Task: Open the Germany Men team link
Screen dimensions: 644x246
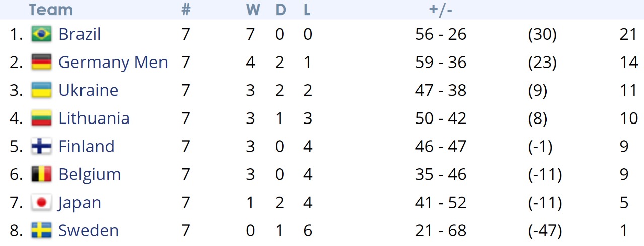Action: 113,63
